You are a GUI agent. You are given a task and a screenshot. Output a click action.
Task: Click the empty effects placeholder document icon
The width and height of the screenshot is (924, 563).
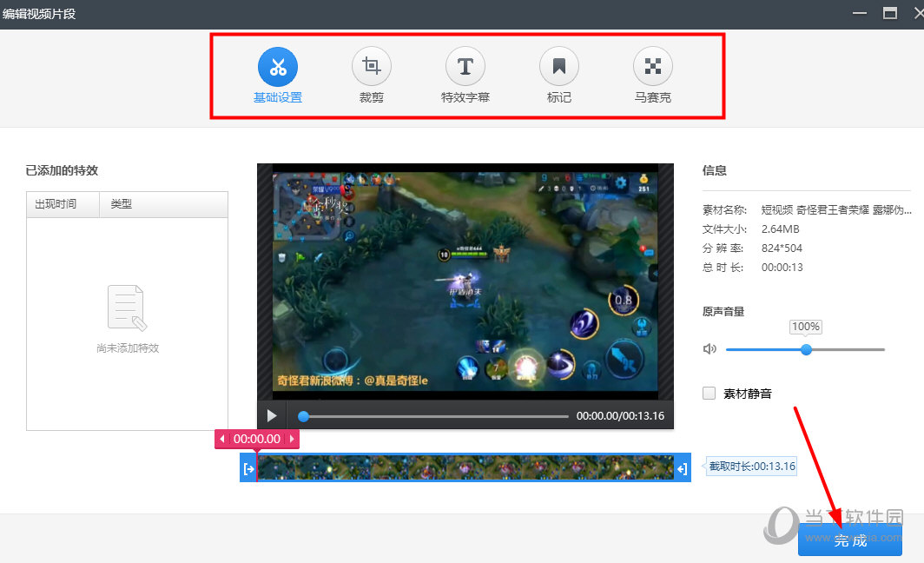tap(127, 308)
